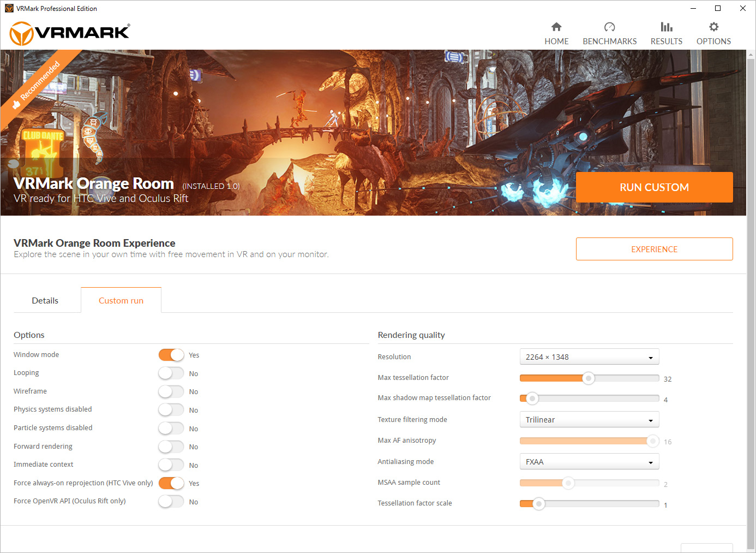Click the Home house icon
Screen dimensions: 756x553
click(x=556, y=27)
